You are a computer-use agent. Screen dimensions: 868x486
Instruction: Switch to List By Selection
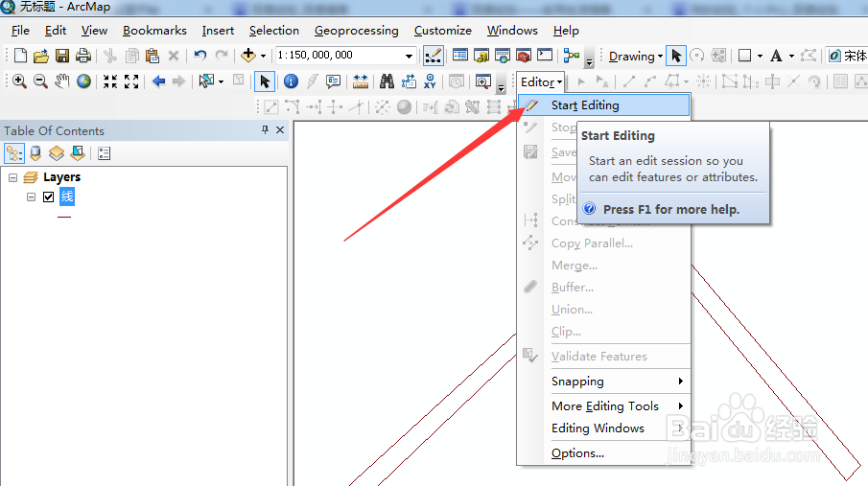(x=78, y=153)
